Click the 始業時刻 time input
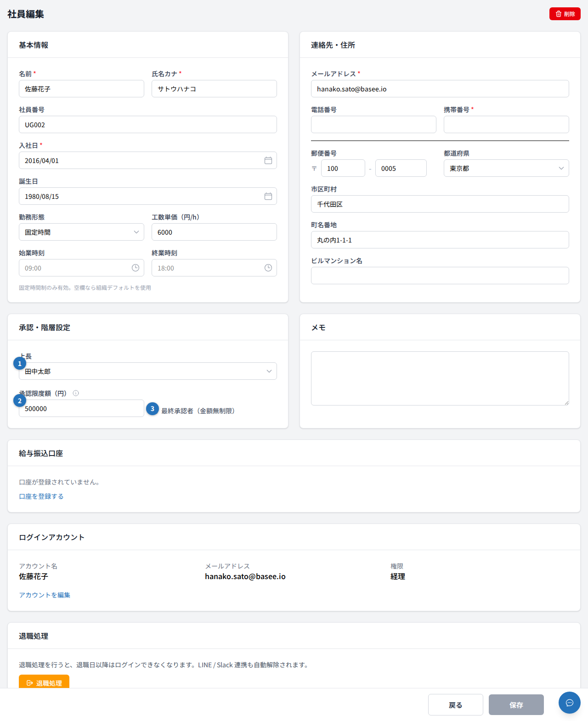588x721 pixels. [81, 268]
